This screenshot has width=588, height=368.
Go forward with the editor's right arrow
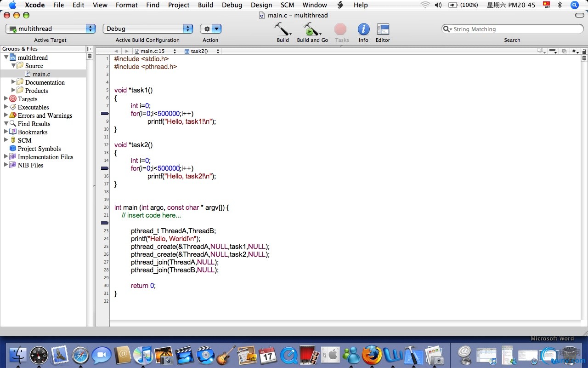(x=127, y=51)
